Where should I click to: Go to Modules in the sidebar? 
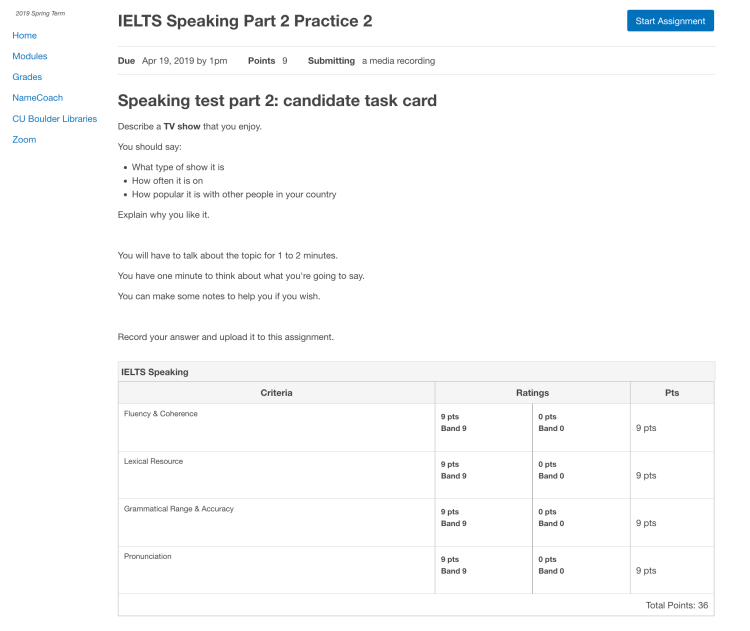coord(30,56)
